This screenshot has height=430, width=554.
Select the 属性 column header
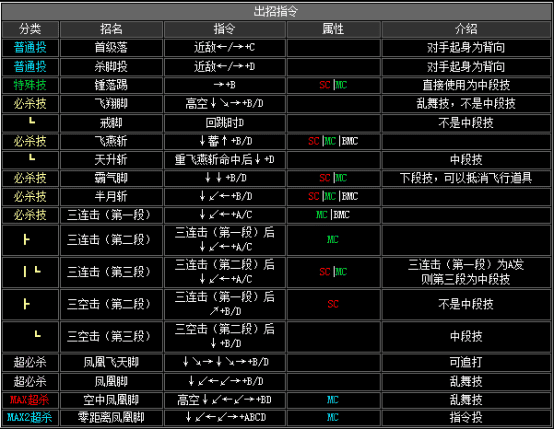click(333, 29)
